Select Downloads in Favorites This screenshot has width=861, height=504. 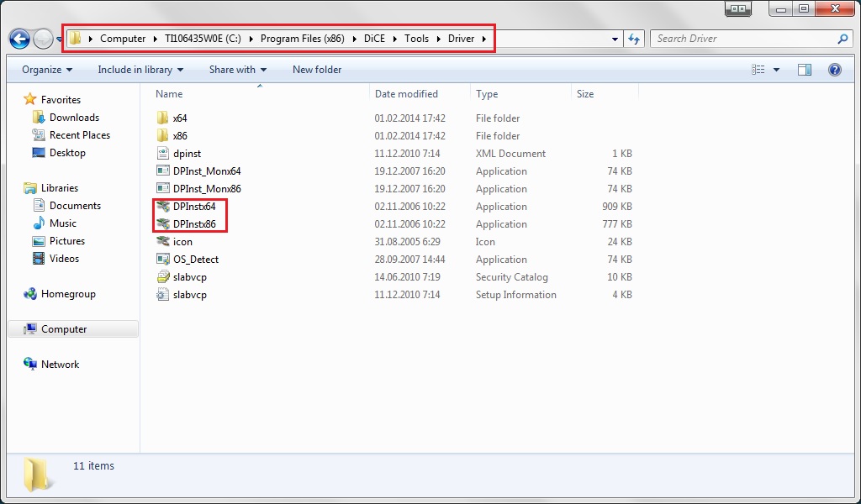point(74,118)
